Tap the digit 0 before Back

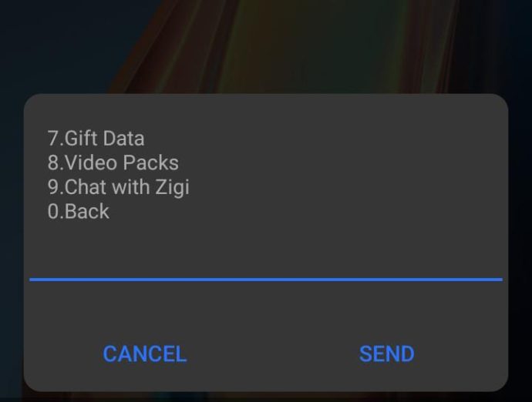[x=54, y=212]
